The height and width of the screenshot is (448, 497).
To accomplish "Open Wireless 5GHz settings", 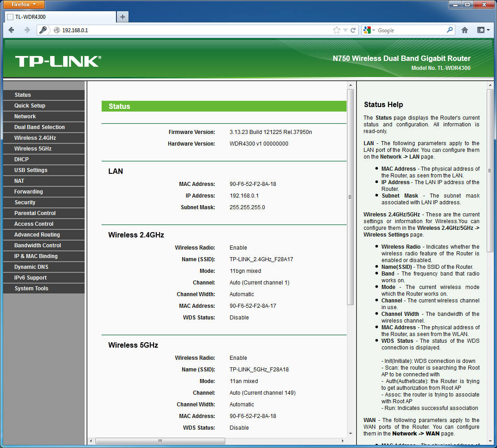I will click(x=44, y=149).
